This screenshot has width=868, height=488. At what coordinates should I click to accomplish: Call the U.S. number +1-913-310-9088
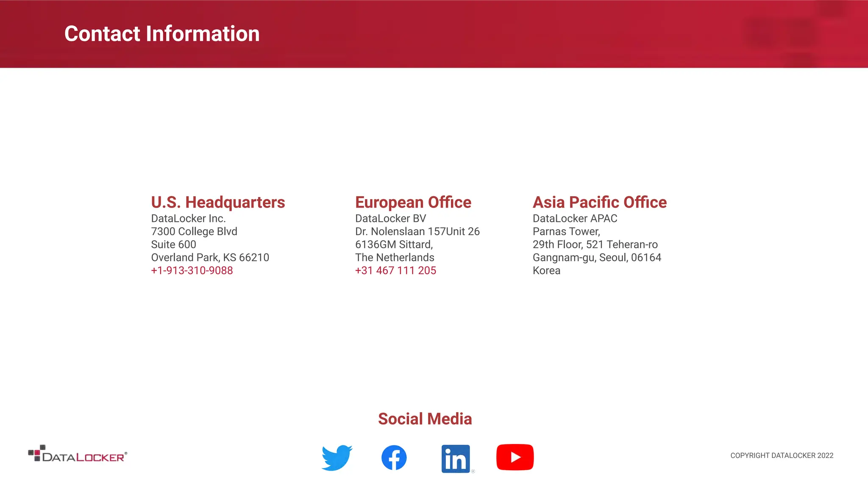(x=192, y=270)
